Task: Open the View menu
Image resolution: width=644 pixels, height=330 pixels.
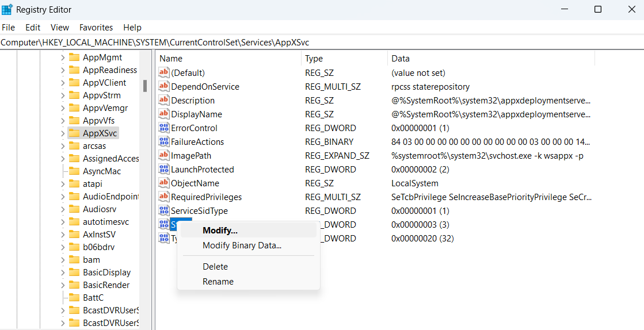Action: [60, 28]
